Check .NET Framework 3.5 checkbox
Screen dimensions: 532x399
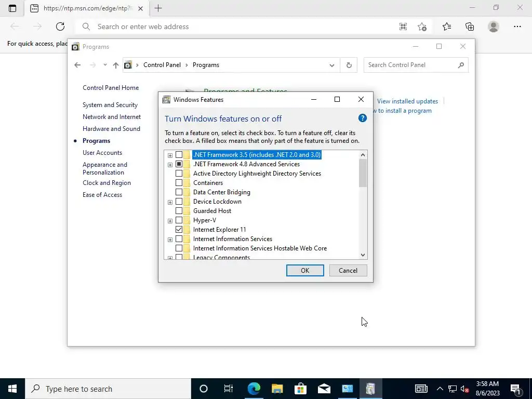pos(179,155)
